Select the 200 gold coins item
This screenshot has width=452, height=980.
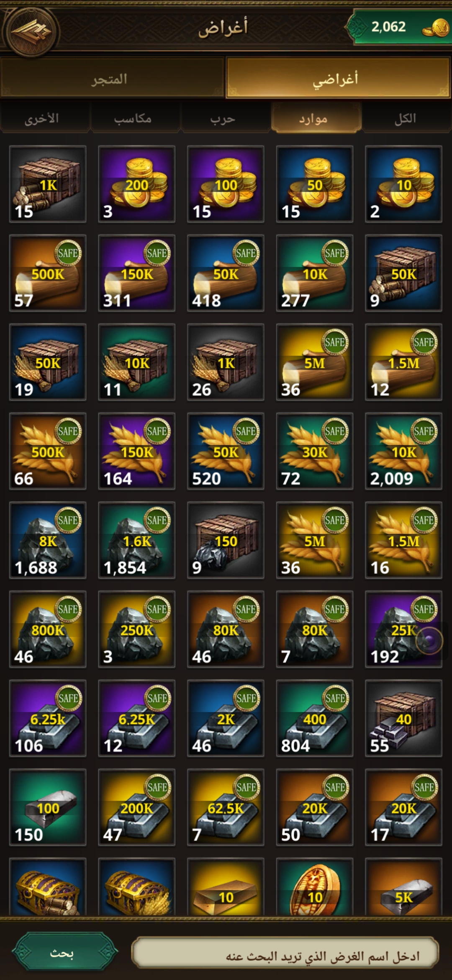coord(136,184)
